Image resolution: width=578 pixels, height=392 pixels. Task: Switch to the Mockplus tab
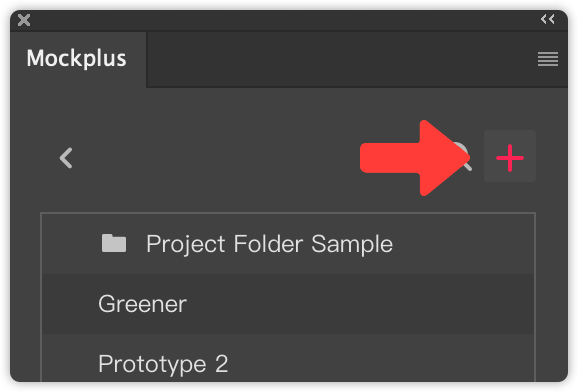point(77,59)
